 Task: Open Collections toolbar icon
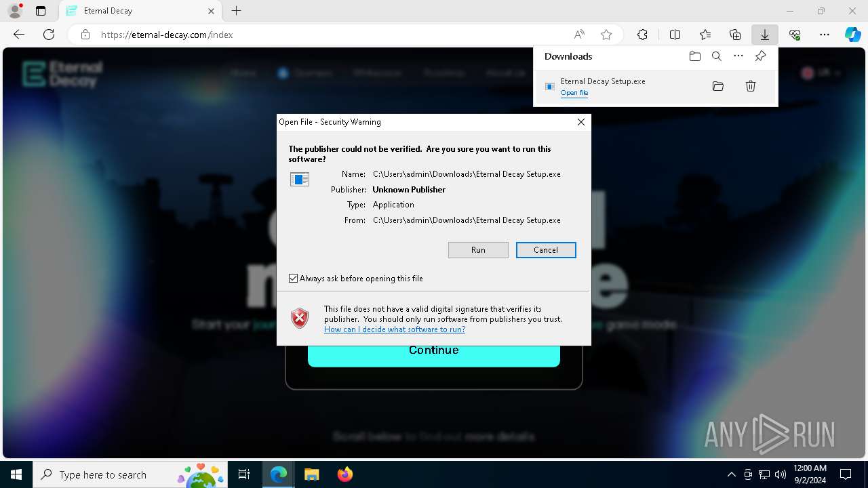pyautogui.click(x=735, y=35)
